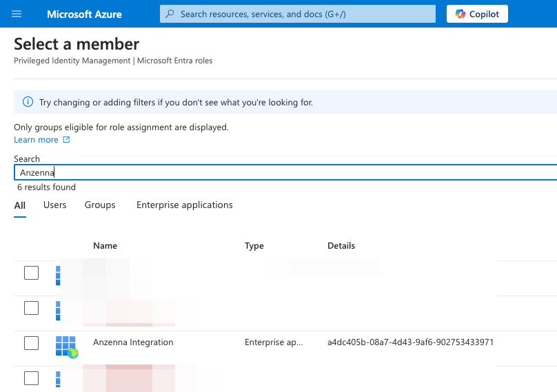Launch Copilot from the top bar
The width and height of the screenshot is (557, 392).
point(477,14)
